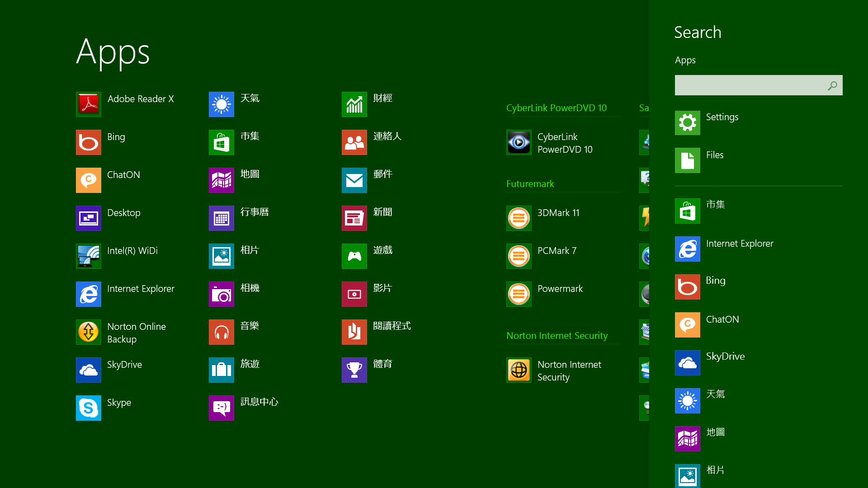
Task: Click the Futuremark group header
Action: pos(530,184)
